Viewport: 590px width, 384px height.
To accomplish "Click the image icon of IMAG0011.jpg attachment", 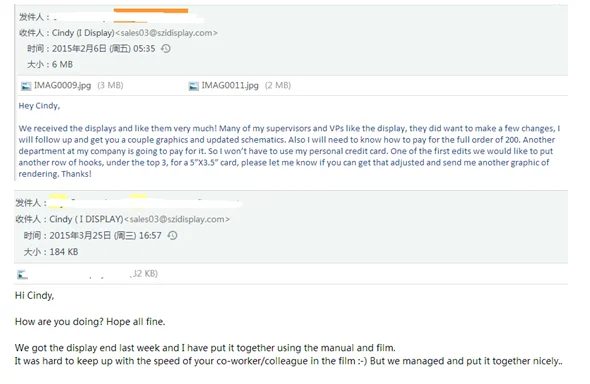I will tap(193, 86).
